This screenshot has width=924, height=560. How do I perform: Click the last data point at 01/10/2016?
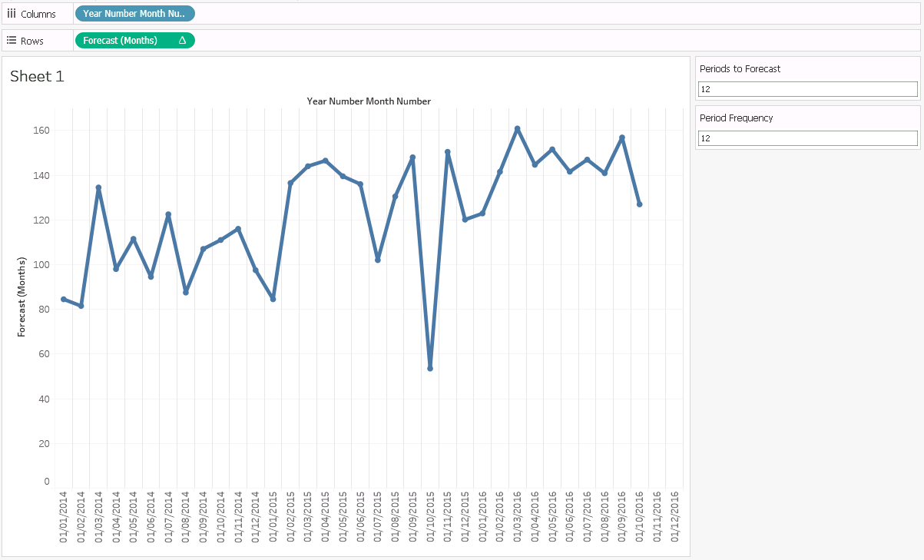640,204
